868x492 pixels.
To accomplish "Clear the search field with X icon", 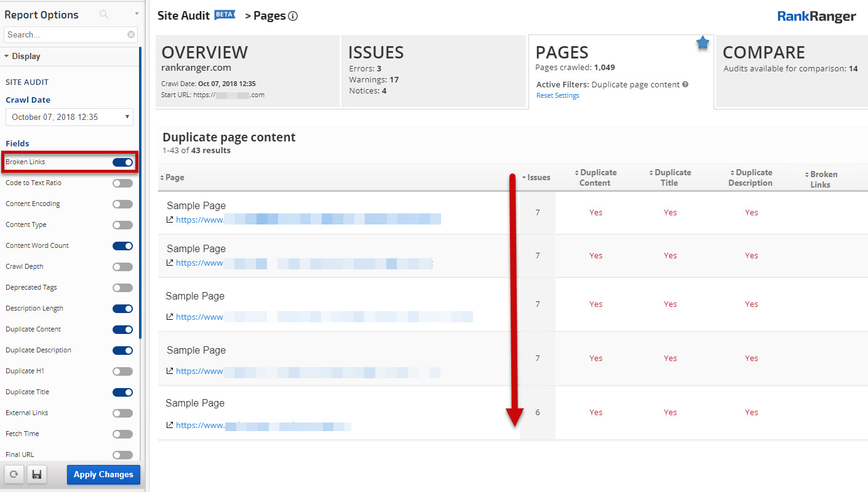I will tap(131, 35).
